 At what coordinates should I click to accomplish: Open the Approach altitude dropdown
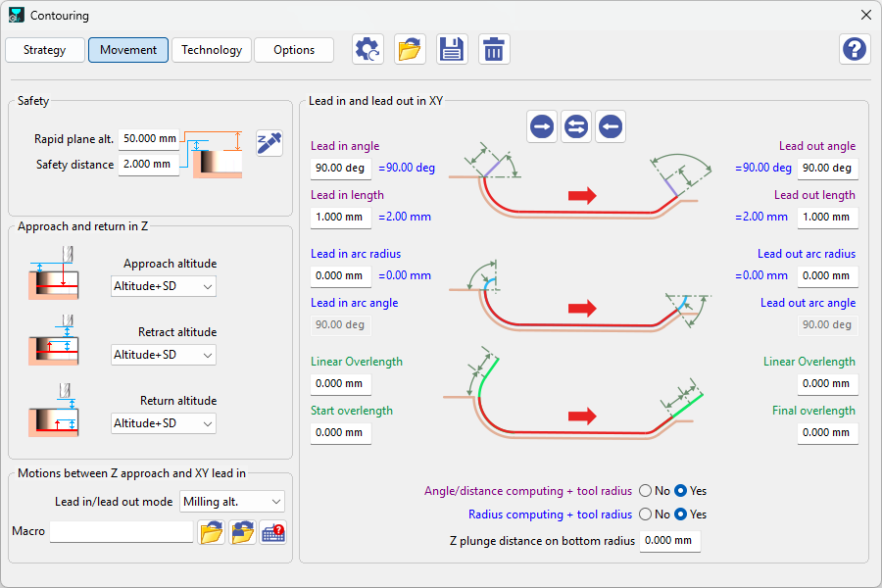pyautogui.click(x=163, y=286)
